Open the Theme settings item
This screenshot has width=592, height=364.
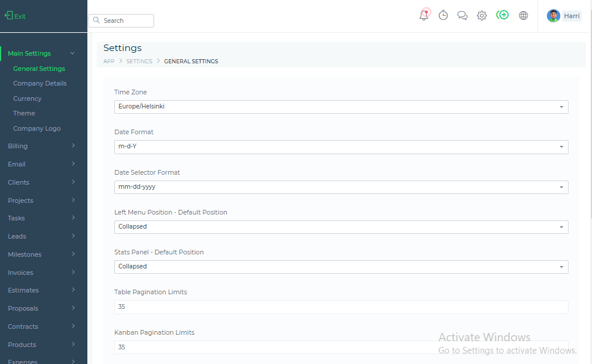click(x=24, y=113)
